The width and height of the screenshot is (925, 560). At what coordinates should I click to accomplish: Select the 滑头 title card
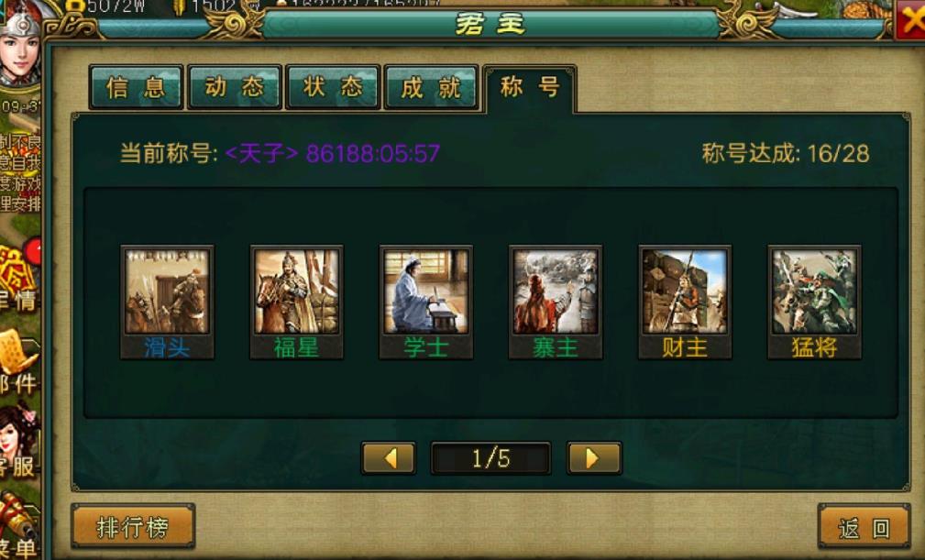pos(167,302)
